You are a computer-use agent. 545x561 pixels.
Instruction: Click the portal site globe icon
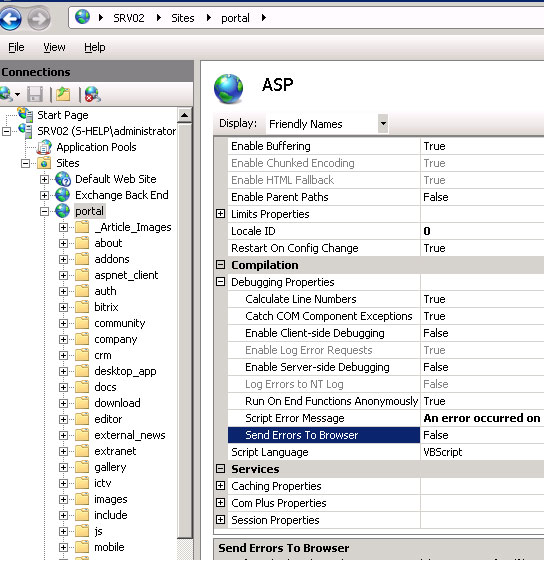[63, 211]
